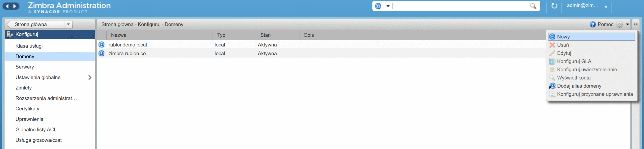Viewport: 644px width, 149px height.
Task: Collapse the panel with double-arrow icon
Action: click(x=635, y=24)
